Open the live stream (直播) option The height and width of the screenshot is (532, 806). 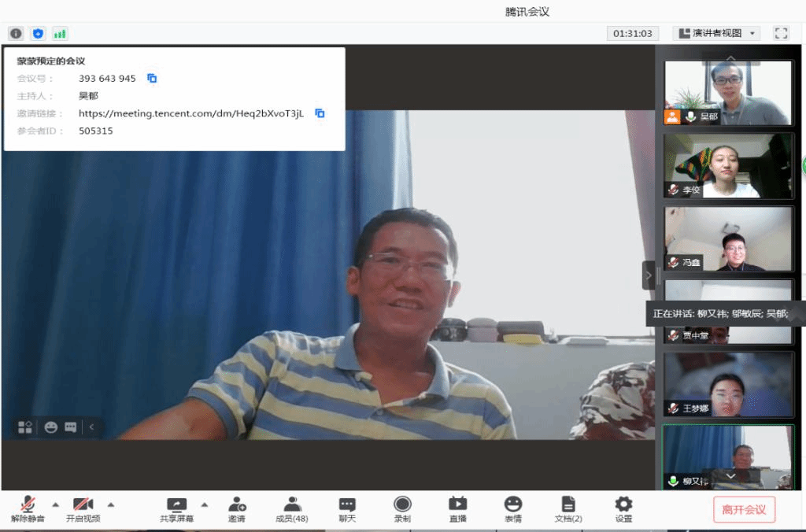457,509
